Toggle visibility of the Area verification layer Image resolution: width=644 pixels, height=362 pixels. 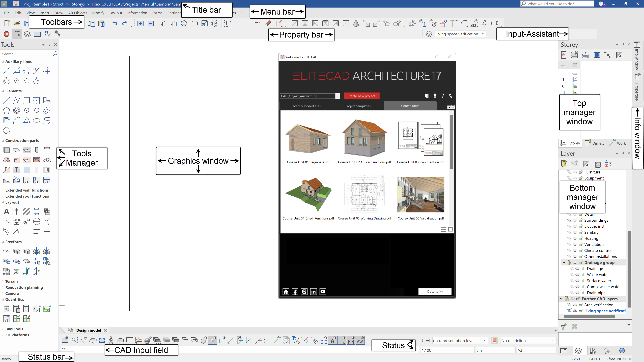click(575, 305)
